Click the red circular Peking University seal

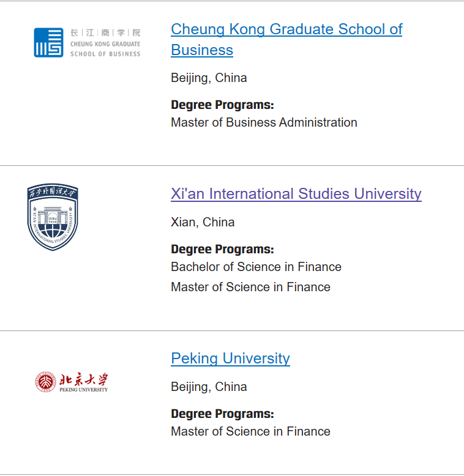point(45,382)
